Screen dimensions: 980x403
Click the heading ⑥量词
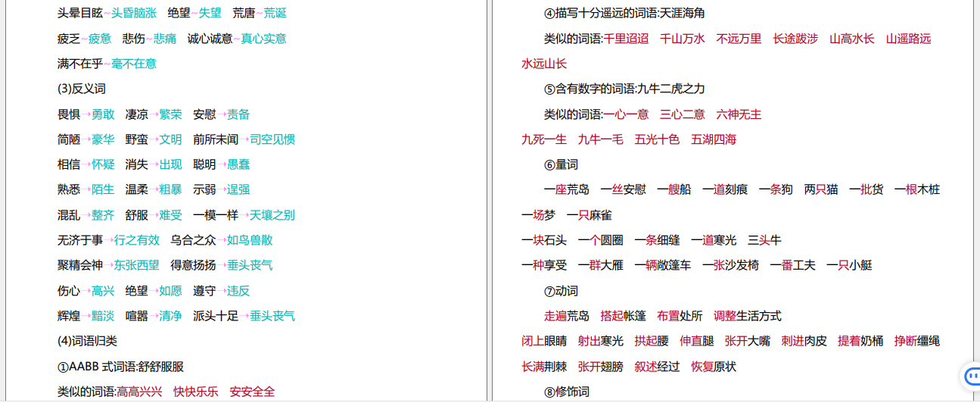click(561, 164)
